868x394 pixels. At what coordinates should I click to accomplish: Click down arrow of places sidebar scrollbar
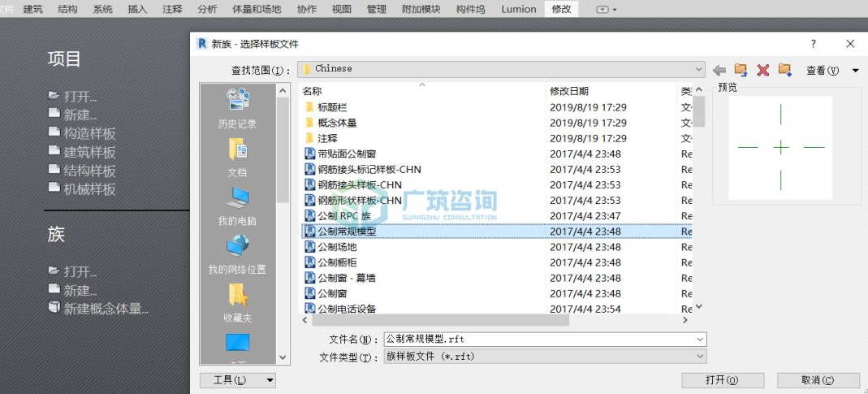pos(283,358)
